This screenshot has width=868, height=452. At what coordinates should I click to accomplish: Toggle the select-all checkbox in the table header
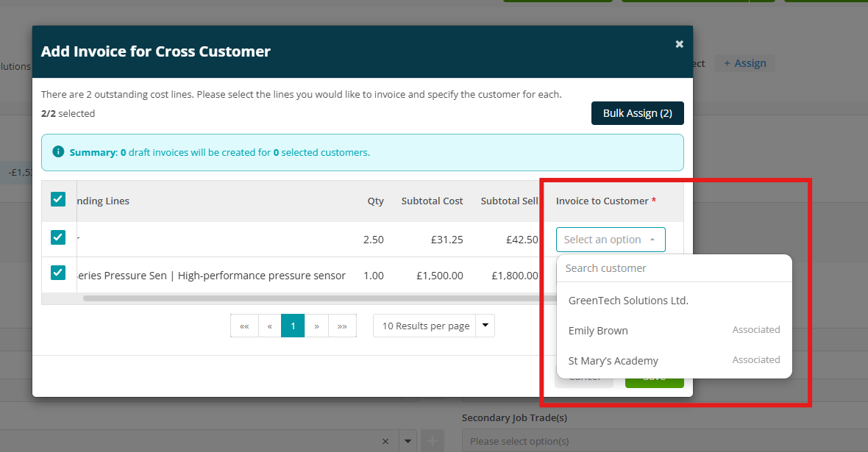(x=58, y=199)
